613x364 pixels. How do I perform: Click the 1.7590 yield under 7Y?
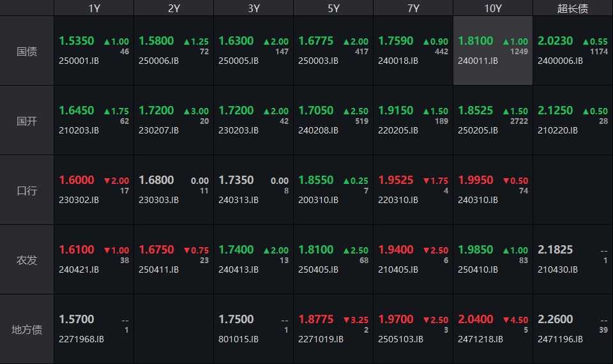pos(396,41)
